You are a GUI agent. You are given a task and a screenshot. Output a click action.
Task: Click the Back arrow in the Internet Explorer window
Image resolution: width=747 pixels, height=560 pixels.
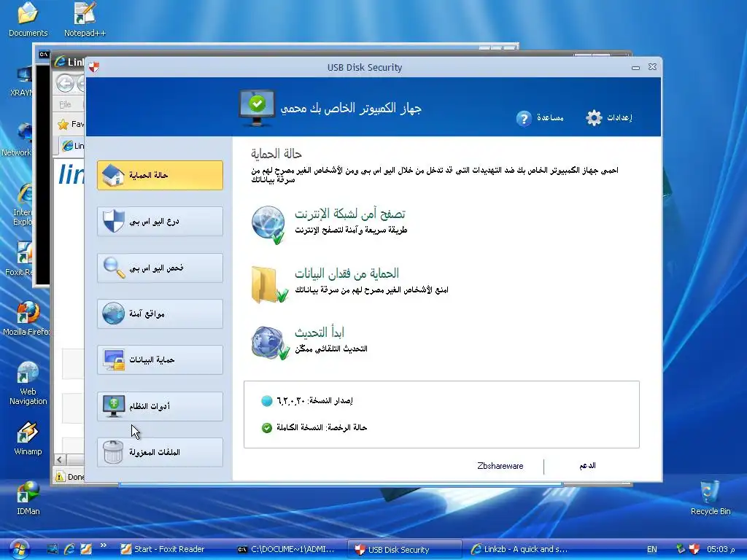pos(65,83)
